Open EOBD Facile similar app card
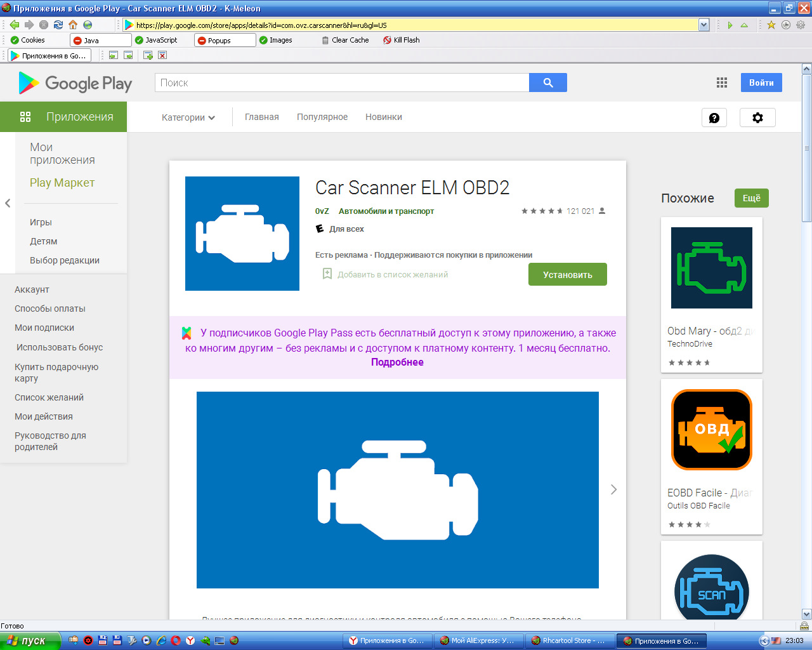 [x=712, y=456]
